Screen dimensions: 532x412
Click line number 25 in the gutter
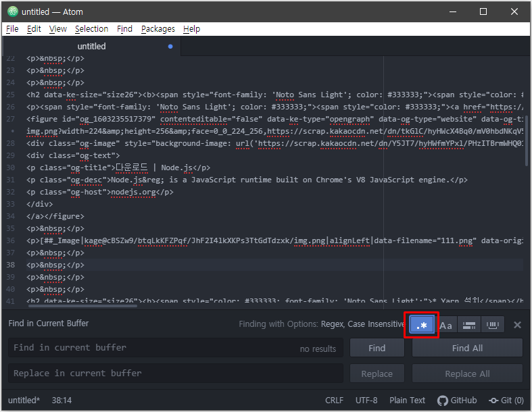coord(11,95)
